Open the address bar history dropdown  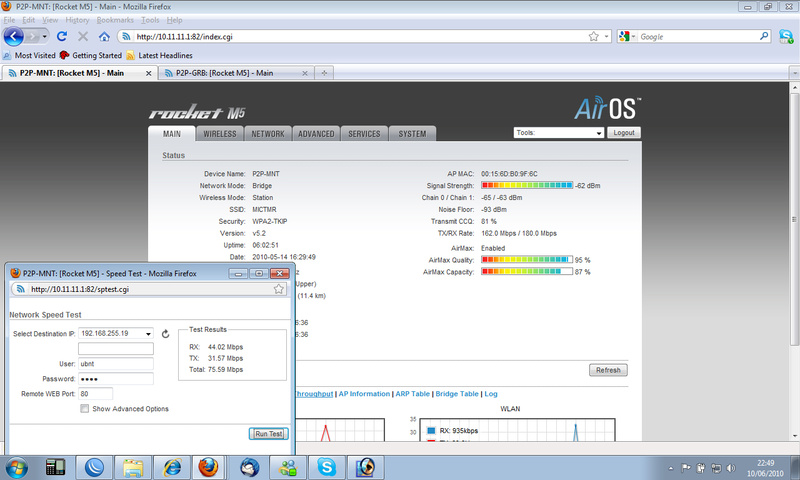606,37
